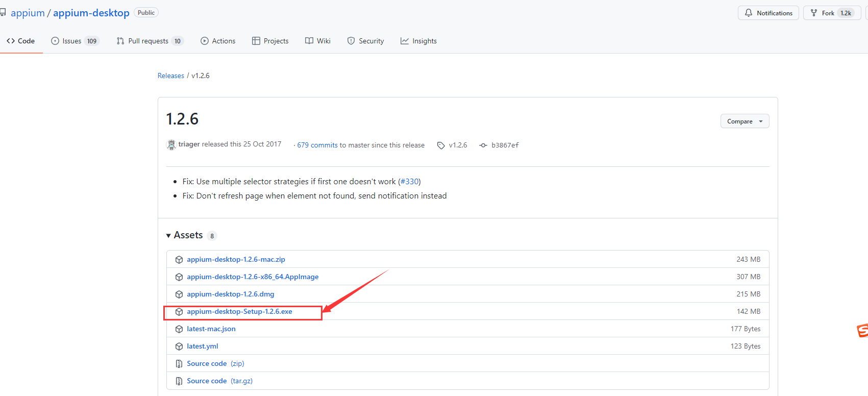
Task: Open triager's user profile link
Action: [x=189, y=144]
